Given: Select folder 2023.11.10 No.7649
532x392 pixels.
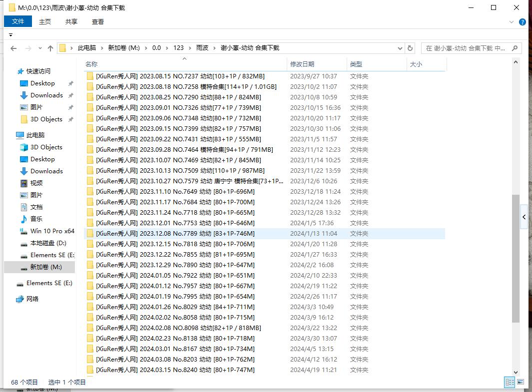Looking at the screenshot, I should [x=175, y=192].
